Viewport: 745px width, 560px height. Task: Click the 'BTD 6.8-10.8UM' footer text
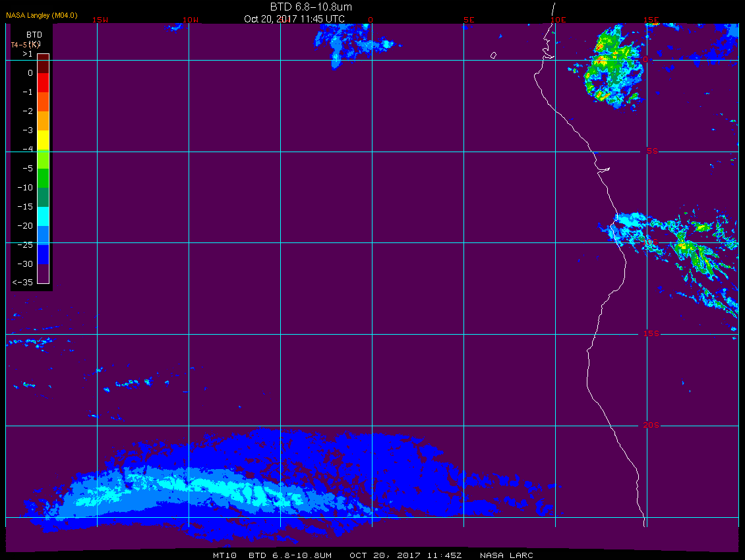tap(290, 555)
